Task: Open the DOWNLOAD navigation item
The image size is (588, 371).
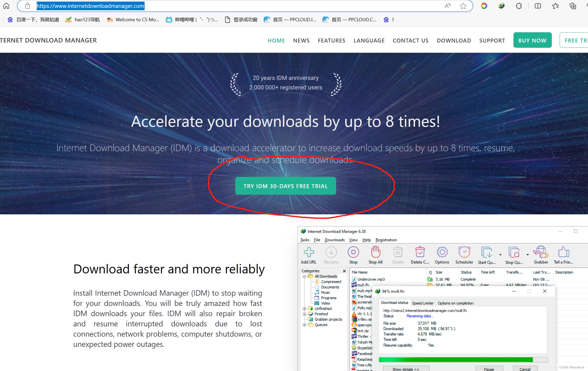Action: 454,40
